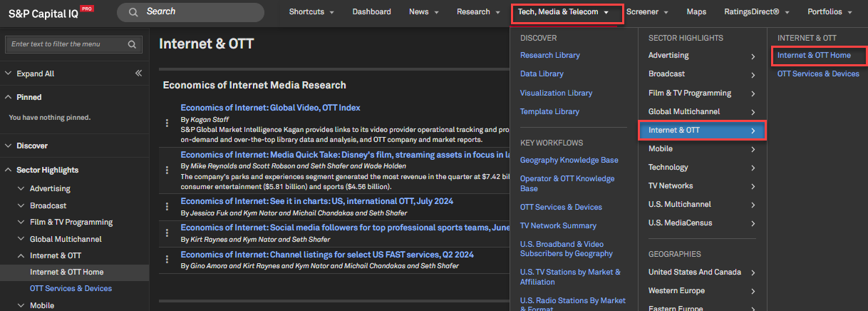Expand the Advertising item in sidebar tree
Screen dimensions: 868x311
pos(21,188)
